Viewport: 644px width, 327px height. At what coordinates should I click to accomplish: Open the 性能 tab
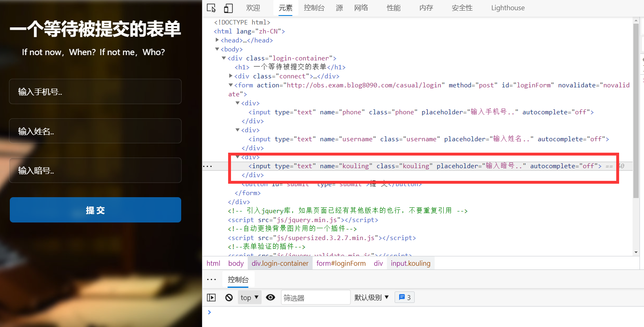pyautogui.click(x=394, y=8)
